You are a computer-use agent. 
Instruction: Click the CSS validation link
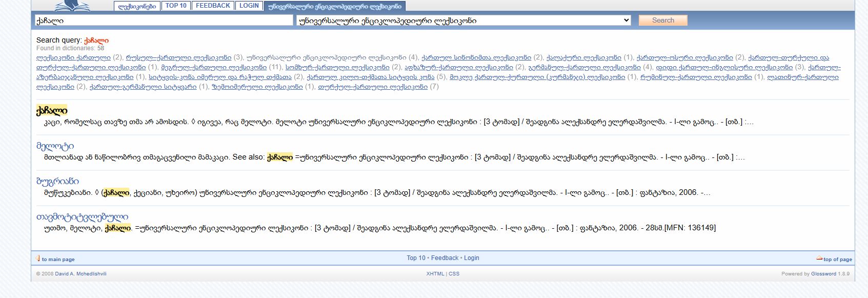454,274
